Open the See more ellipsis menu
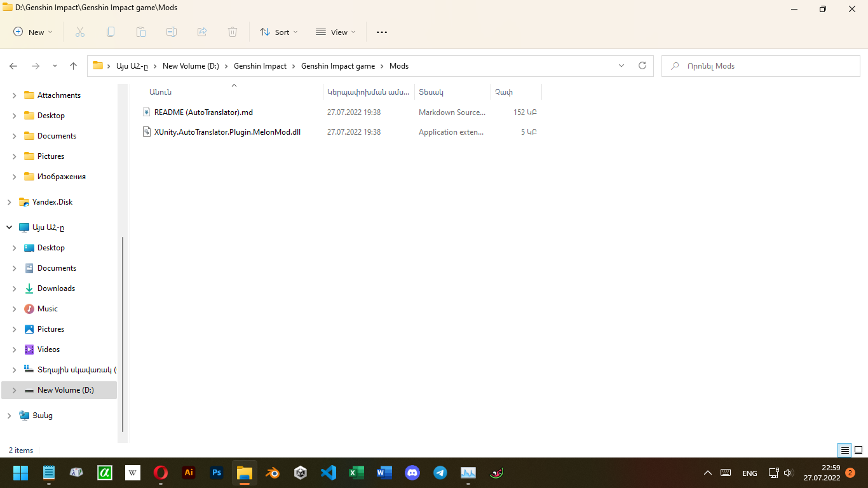 382,32
